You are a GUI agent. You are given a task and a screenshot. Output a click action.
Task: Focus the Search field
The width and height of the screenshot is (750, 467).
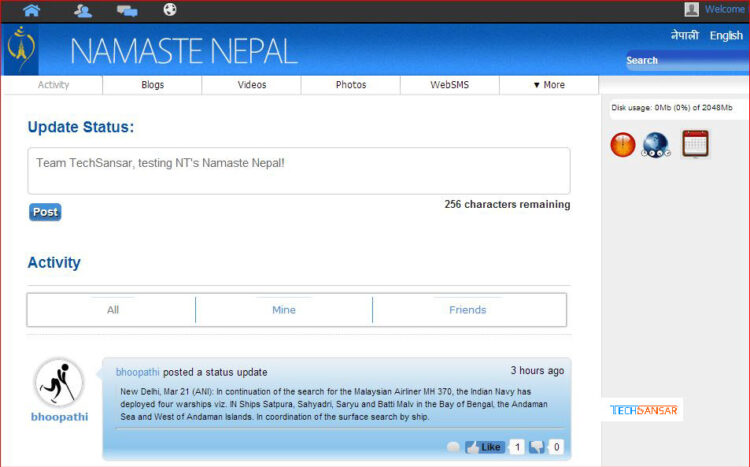[x=687, y=60]
